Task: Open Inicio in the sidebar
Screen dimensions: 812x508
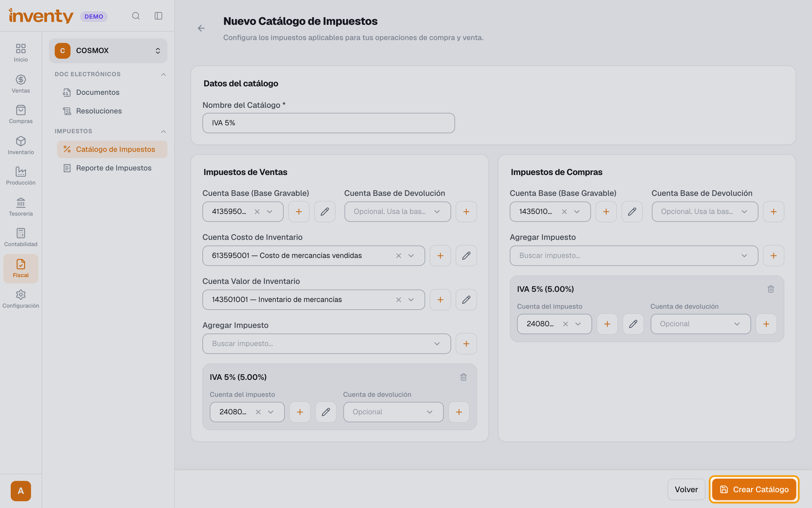Action: (21, 53)
